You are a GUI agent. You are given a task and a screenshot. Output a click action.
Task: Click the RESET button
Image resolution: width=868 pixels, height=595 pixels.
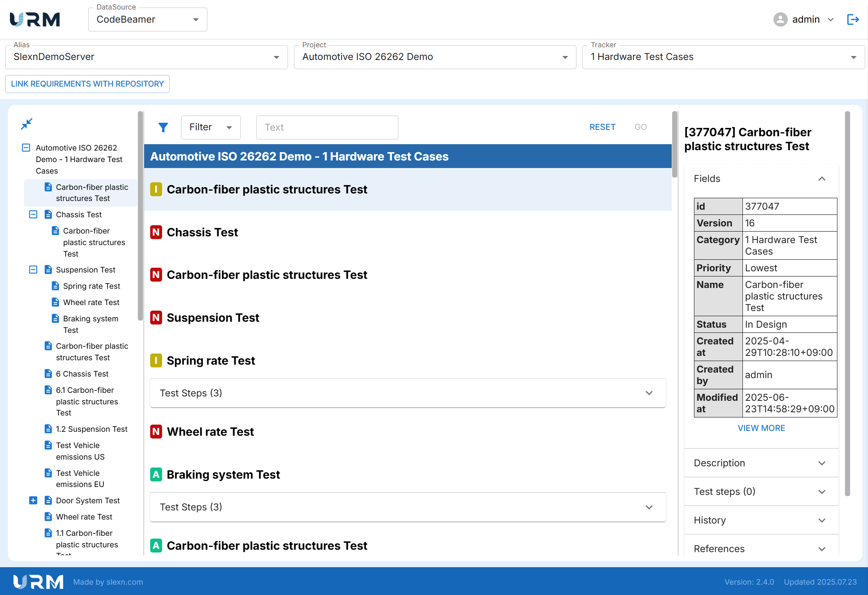click(602, 127)
